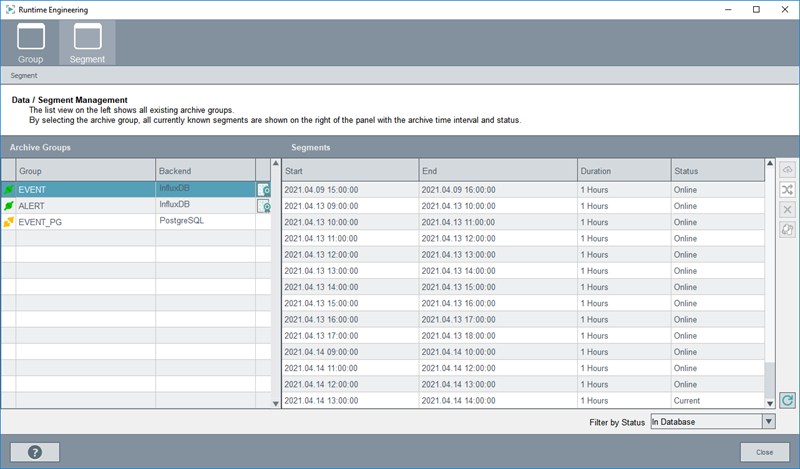Image resolution: width=800 pixels, height=469 pixels.
Task: Click the certificate icon in EVENT row
Action: pyautogui.click(x=265, y=189)
